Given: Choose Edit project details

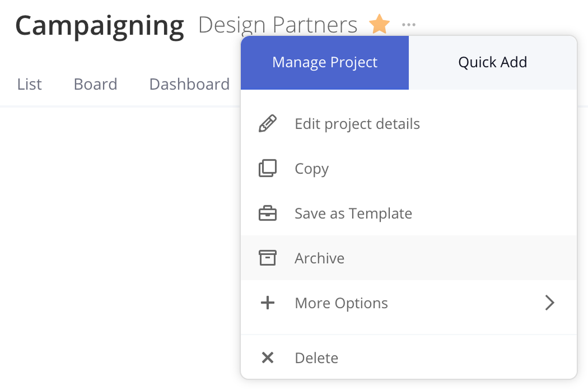Looking at the screenshot, I should pos(357,124).
